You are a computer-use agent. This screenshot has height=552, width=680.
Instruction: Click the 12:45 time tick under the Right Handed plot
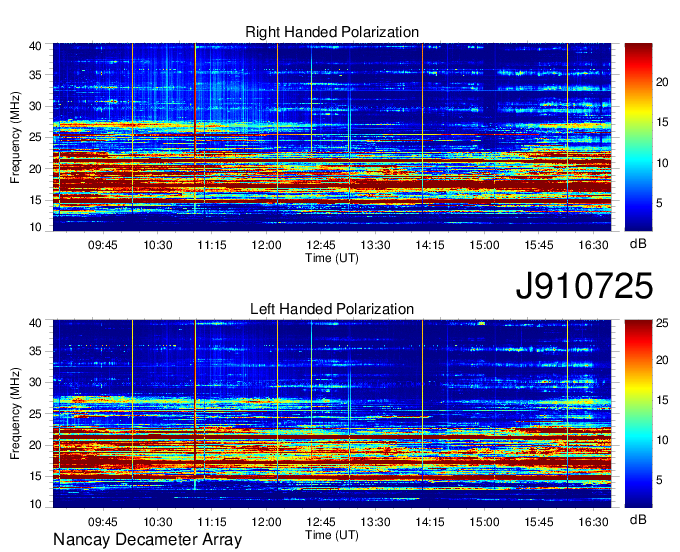click(x=321, y=245)
